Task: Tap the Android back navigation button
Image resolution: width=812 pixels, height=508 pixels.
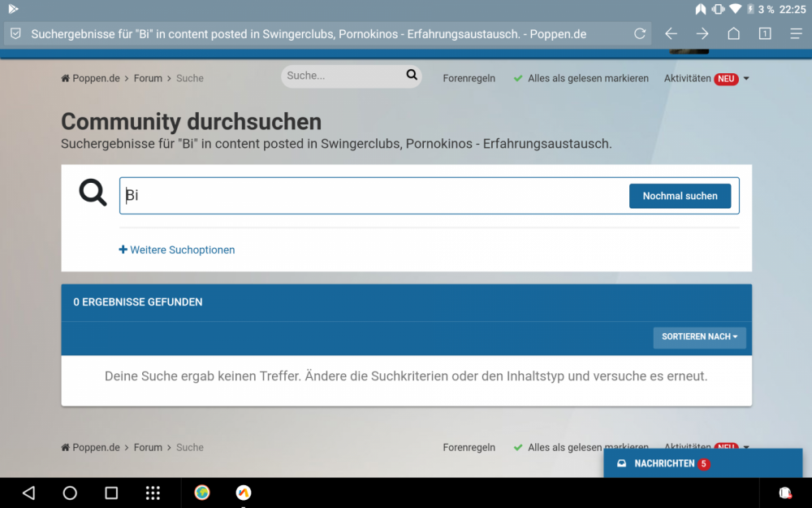Action: [29, 493]
